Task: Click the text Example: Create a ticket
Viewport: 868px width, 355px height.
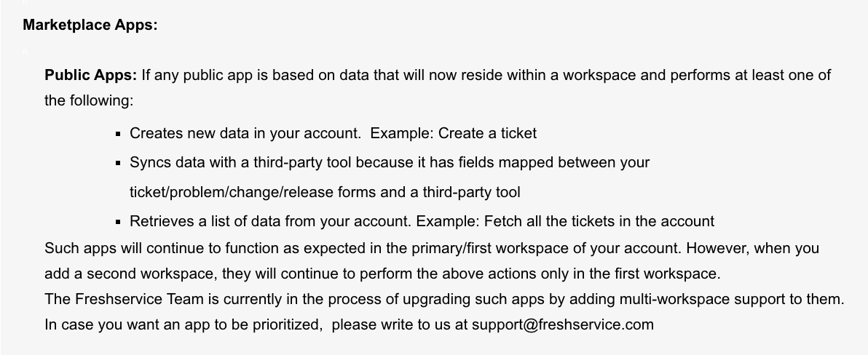Action: click(454, 133)
